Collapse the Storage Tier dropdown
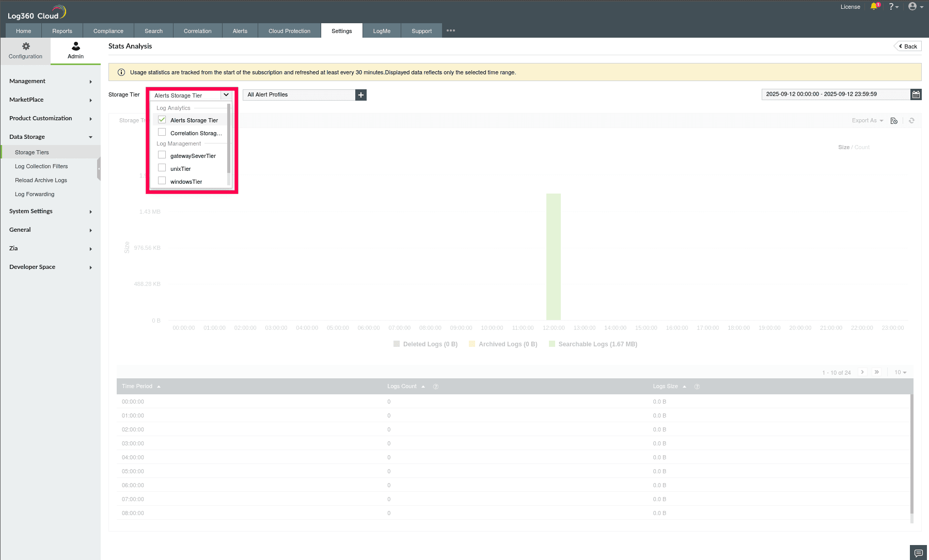929x560 pixels. [226, 95]
